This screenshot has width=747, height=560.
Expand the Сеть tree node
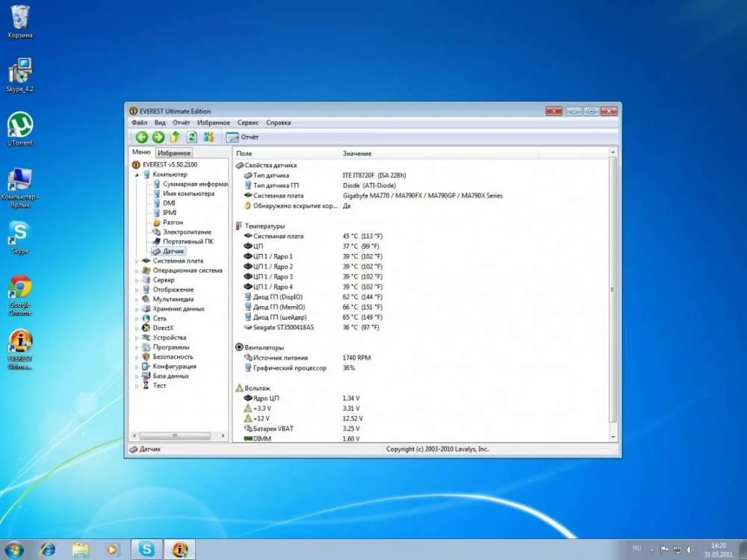click(x=137, y=318)
